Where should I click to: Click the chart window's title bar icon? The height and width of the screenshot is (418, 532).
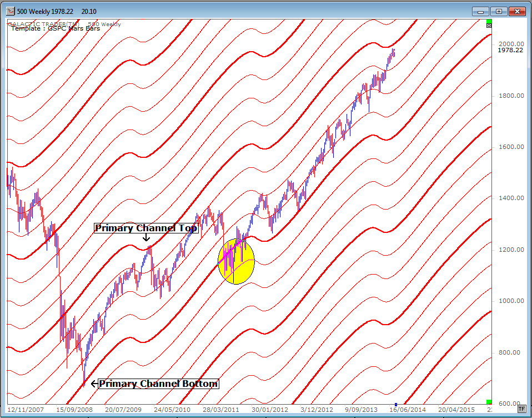[11, 11]
